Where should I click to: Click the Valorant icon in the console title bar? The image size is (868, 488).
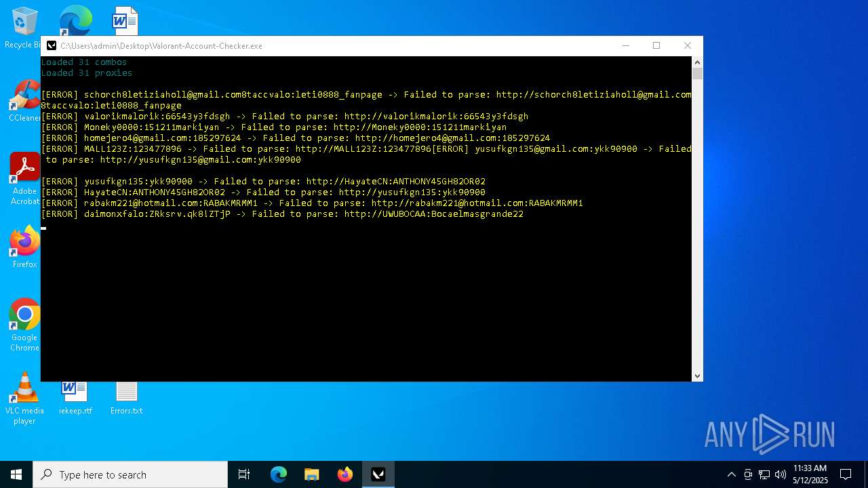point(52,46)
